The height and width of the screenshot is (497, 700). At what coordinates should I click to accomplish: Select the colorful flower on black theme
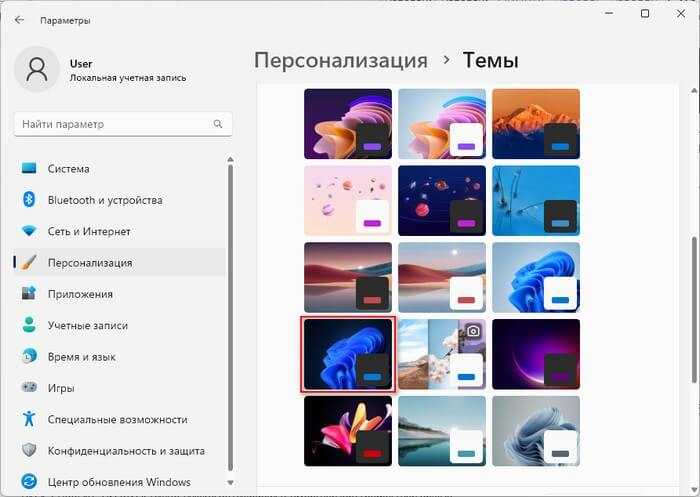348,431
